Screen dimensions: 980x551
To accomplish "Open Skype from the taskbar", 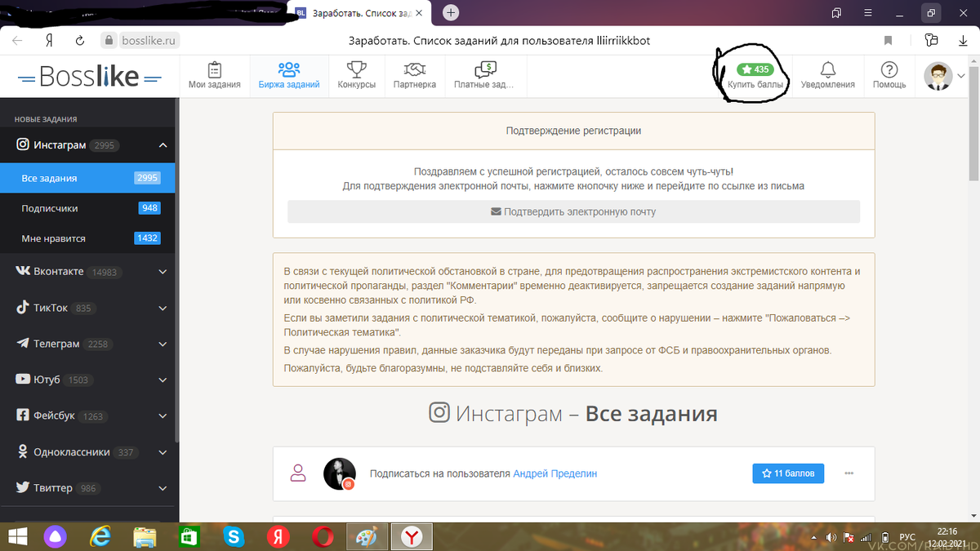I will (x=234, y=536).
